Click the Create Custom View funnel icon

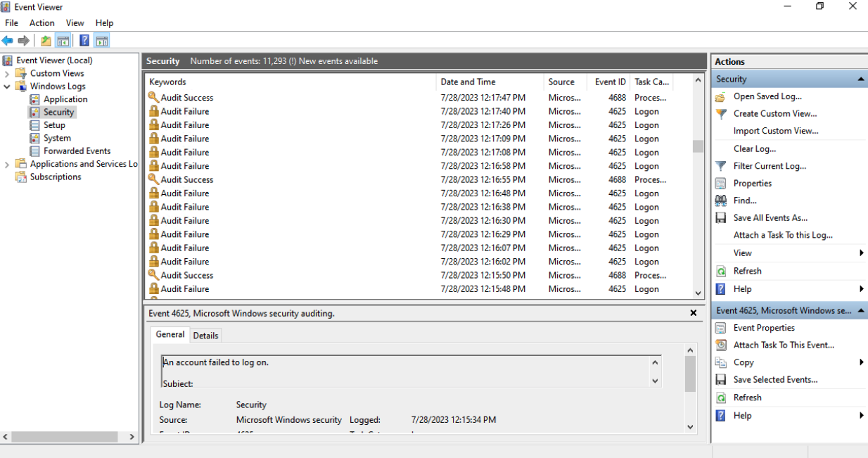pos(721,113)
